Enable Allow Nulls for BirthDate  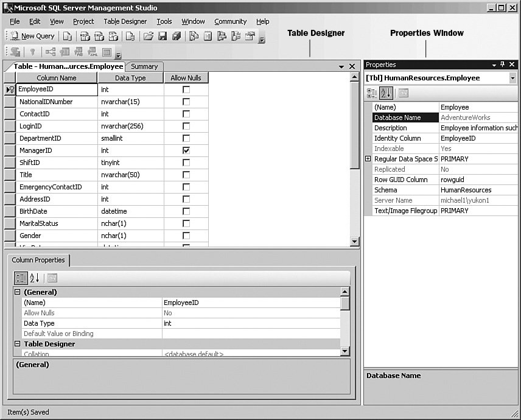(186, 211)
